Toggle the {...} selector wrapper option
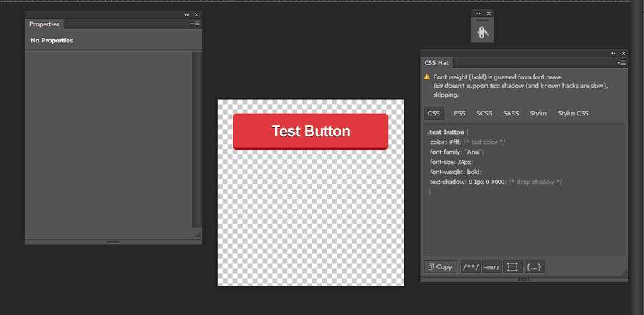 (x=534, y=267)
